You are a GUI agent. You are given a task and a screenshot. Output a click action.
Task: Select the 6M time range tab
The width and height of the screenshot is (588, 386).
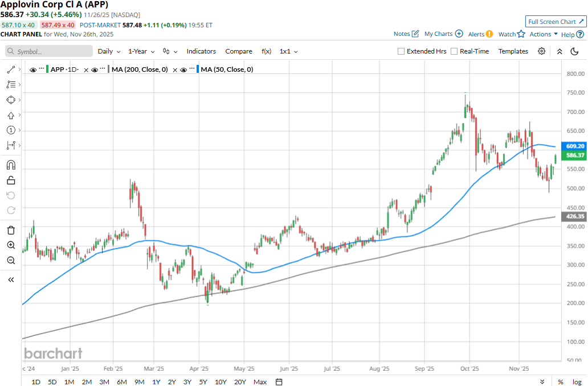point(121,381)
